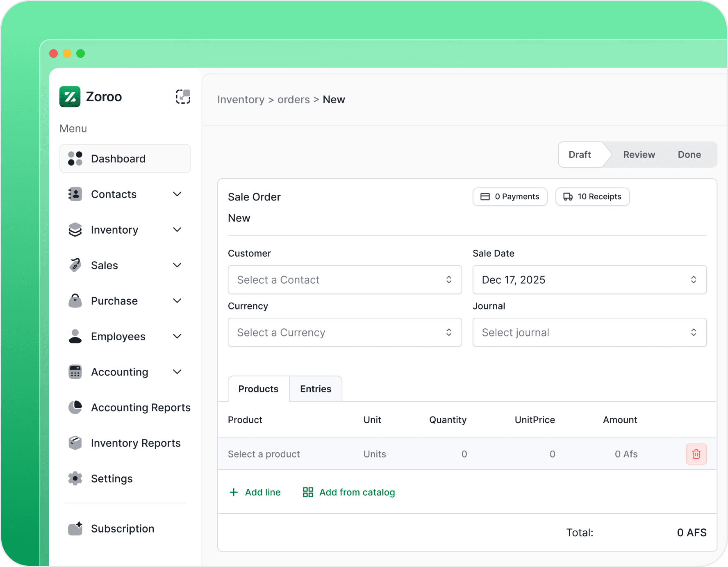Image resolution: width=728 pixels, height=567 pixels.
Task: Open the Select a Currency dropdown
Action: point(344,332)
